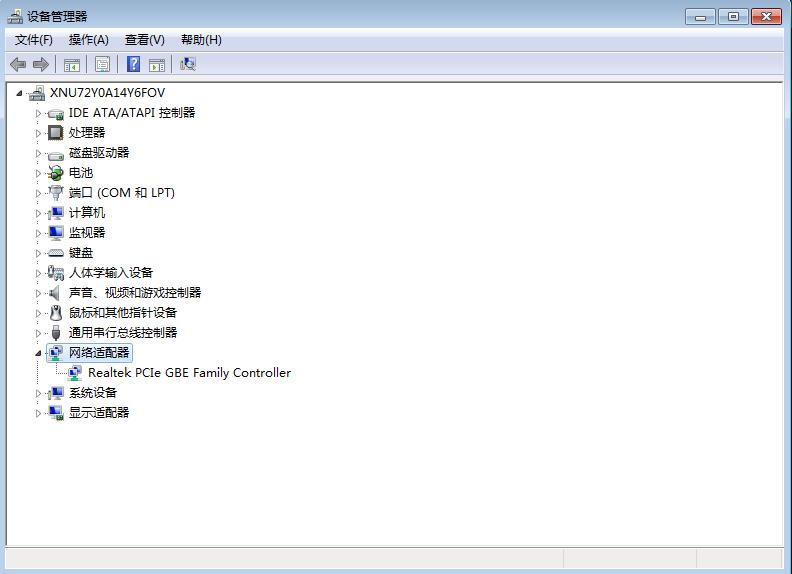Screen dimensions: 792x574
Task: Click the disk drive icon
Action: tap(56, 154)
